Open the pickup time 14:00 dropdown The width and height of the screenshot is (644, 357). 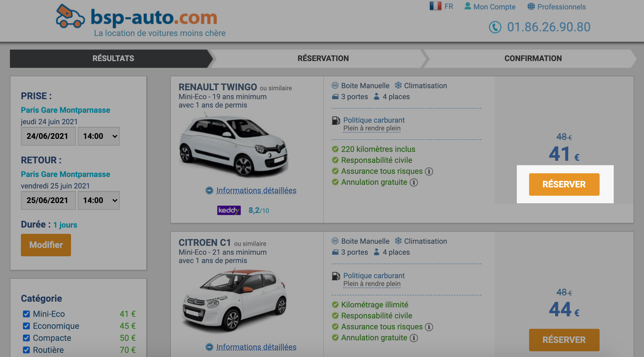point(99,136)
